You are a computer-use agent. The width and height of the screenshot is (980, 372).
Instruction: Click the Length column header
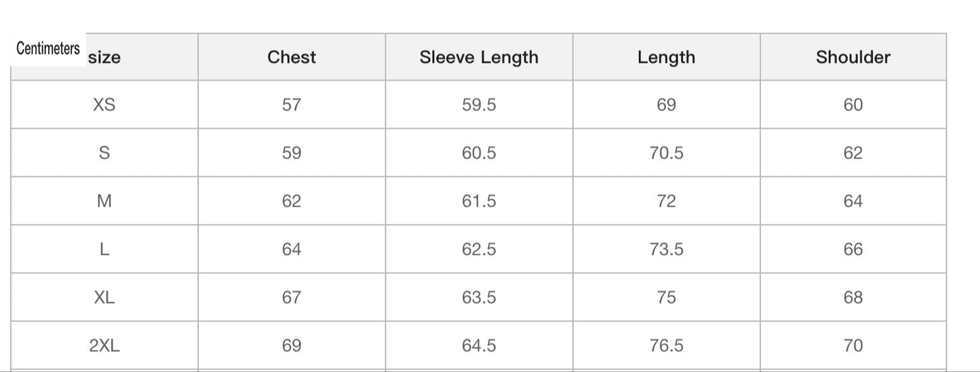666,57
